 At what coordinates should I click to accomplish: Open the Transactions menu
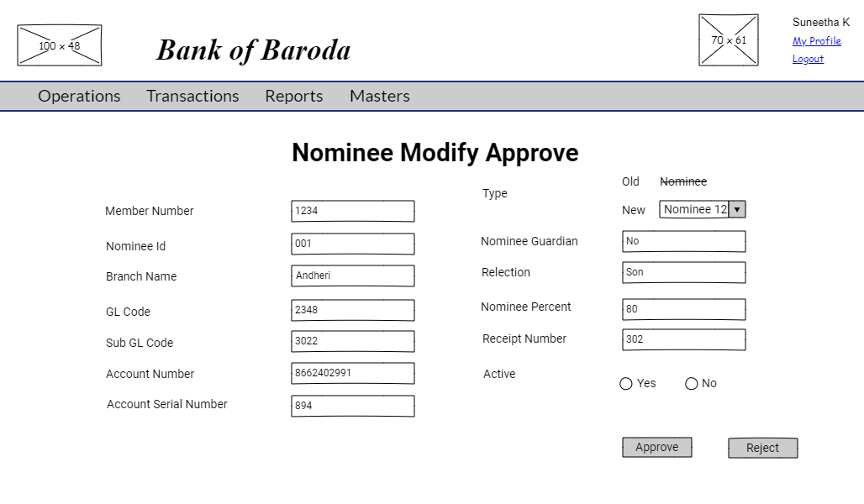pyautogui.click(x=192, y=96)
